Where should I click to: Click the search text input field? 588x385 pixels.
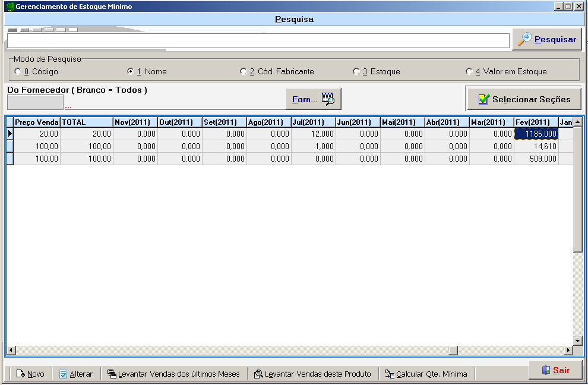(258, 40)
